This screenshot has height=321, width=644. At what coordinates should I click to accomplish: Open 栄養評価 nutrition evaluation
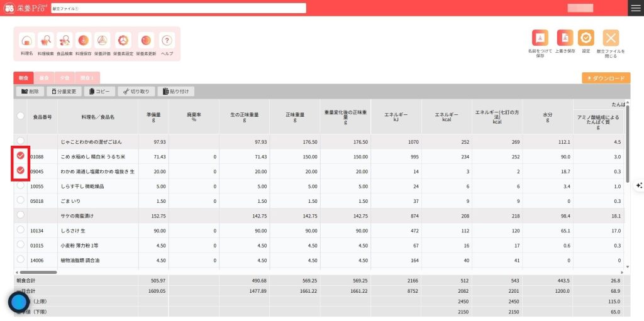coord(102,41)
